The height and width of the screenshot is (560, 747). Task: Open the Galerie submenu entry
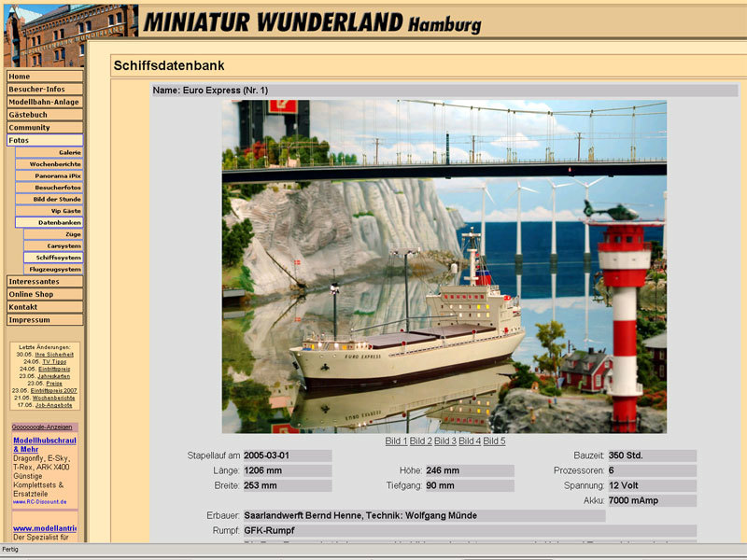tap(49, 152)
